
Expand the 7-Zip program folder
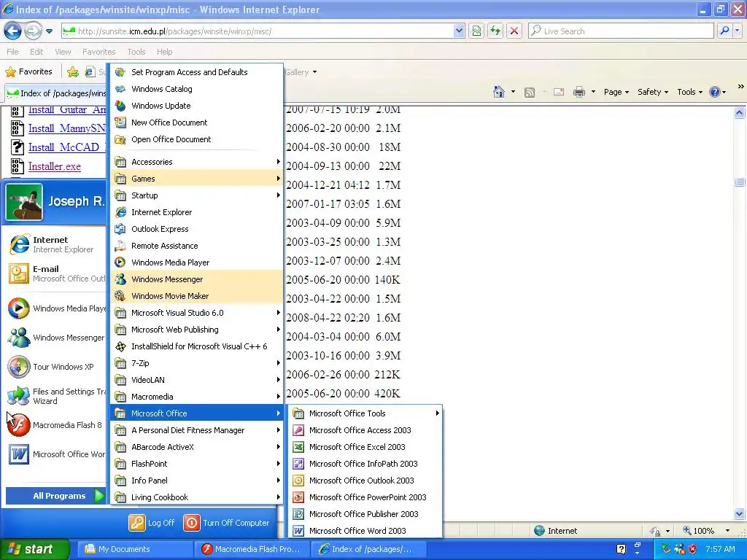197,363
